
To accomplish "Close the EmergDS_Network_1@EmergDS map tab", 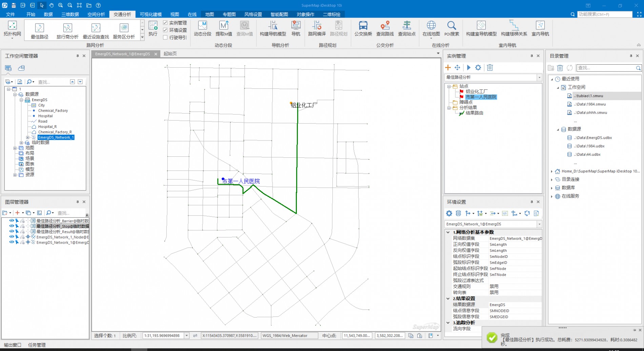I will [x=156, y=54].
